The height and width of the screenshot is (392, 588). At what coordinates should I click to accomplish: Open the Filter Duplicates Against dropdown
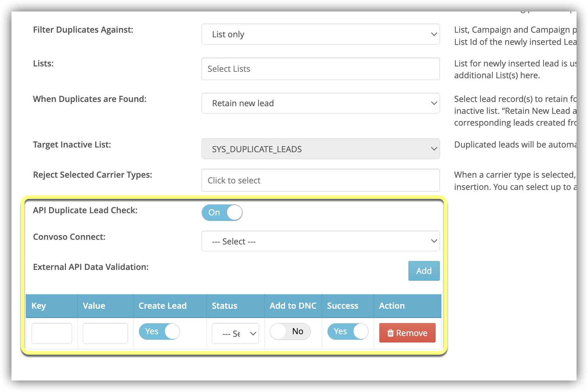320,34
